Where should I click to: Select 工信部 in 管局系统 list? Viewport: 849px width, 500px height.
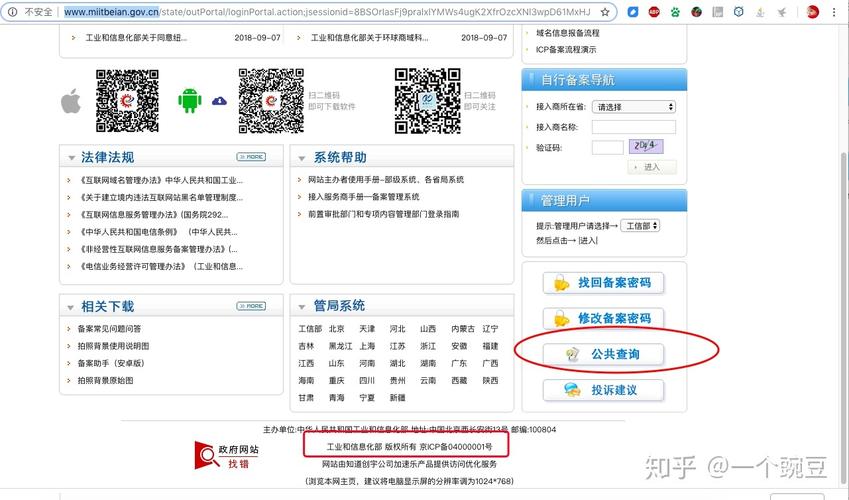[x=310, y=328]
